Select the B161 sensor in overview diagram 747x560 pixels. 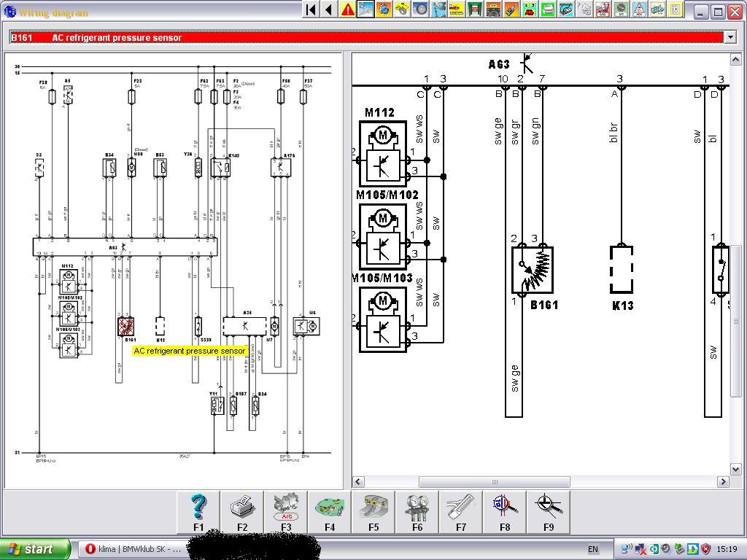click(126, 326)
